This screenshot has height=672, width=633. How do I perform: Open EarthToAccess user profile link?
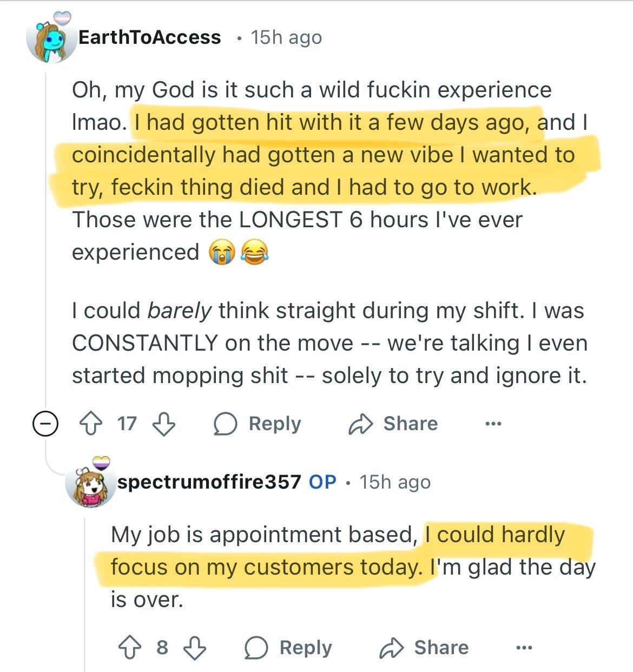(x=149, y=37)
